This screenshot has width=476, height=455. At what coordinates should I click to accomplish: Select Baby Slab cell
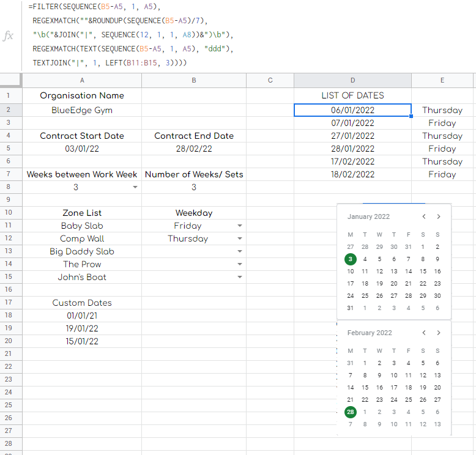tap(82, 226)
